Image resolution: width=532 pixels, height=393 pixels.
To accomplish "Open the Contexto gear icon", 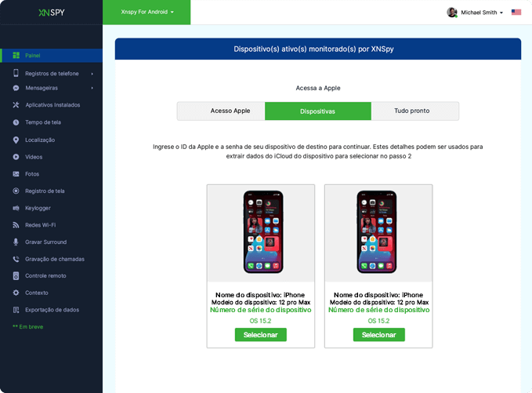I will [16, 293].
